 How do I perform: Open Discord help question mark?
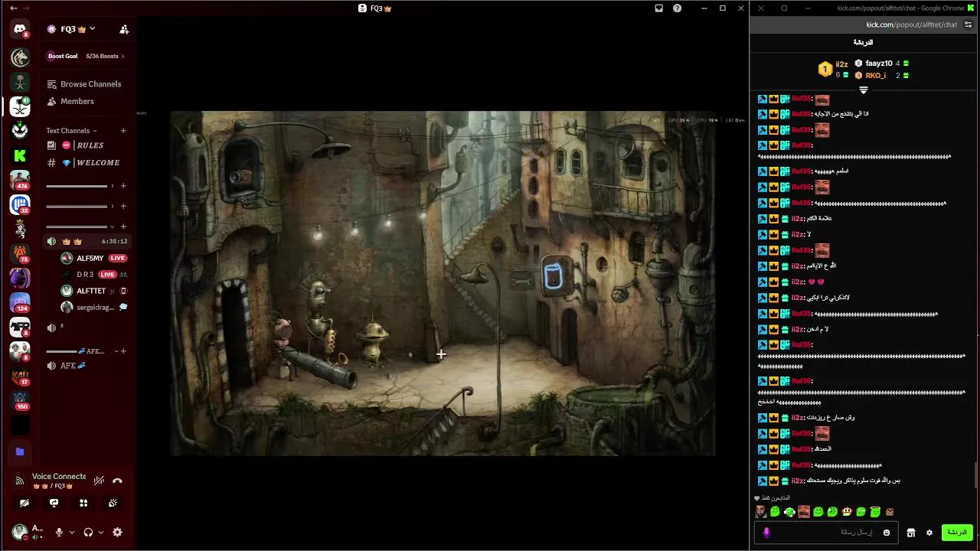coord(677,8)
